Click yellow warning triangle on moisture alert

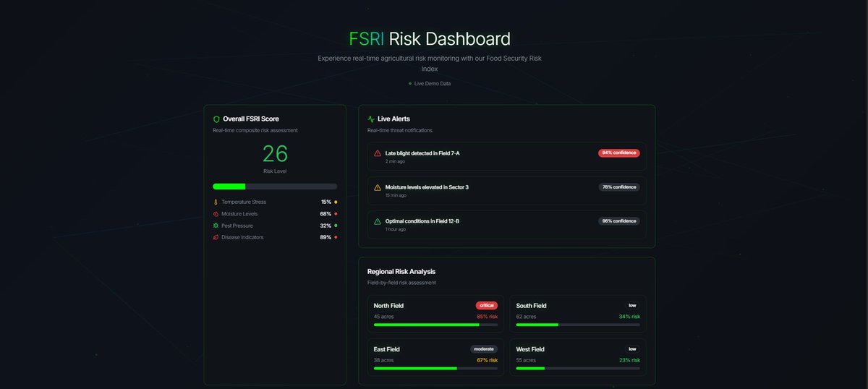378,187
